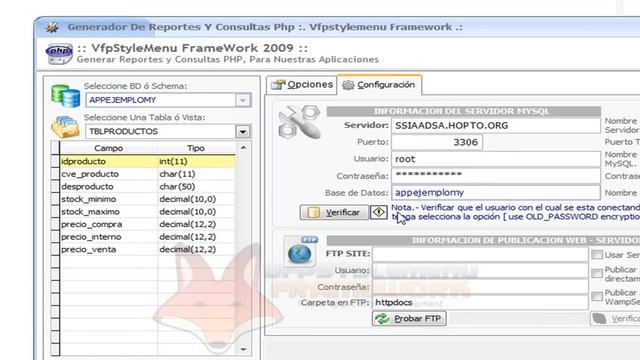The height and width of the screenshot is (360, 640).
Task: Select the idproducto row
Action: click(147, 161)
